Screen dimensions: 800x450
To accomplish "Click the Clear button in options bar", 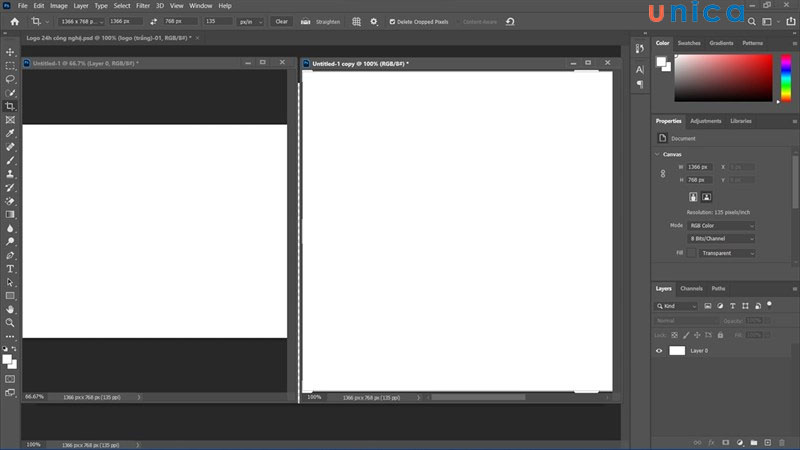I will click(x=281, y=21).
